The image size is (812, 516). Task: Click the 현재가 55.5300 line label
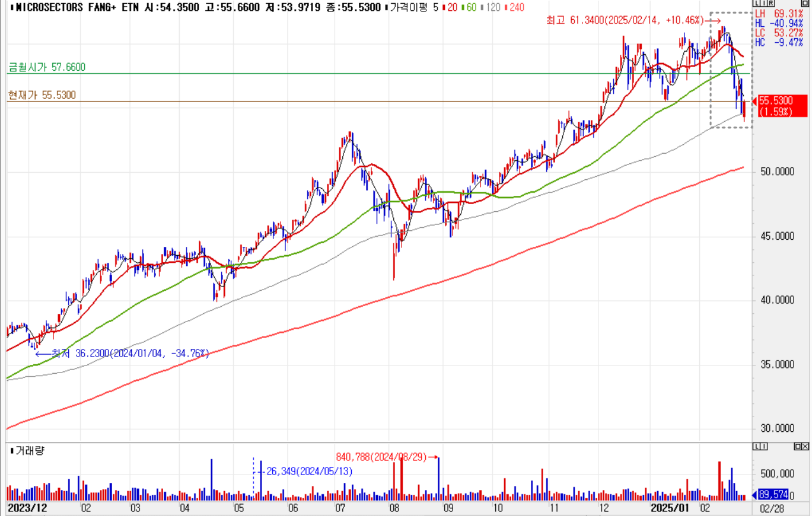pos(42,95)
